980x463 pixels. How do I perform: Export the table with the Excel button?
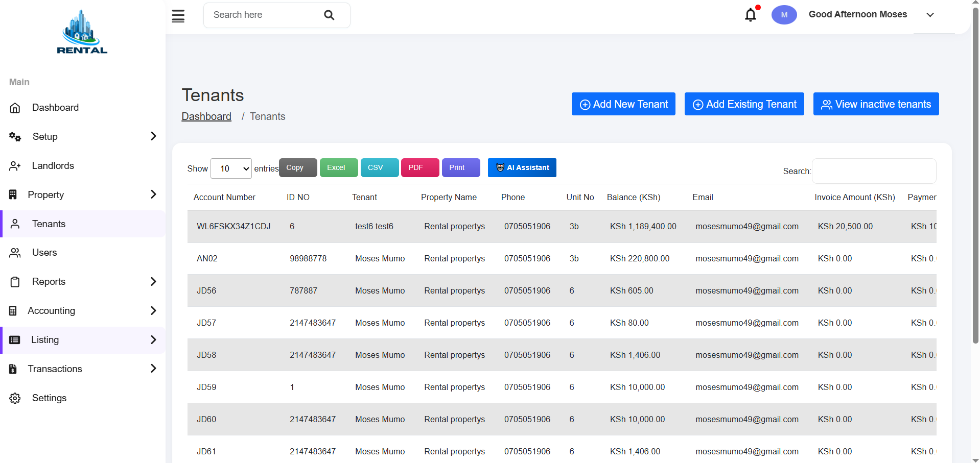(339, 167)
